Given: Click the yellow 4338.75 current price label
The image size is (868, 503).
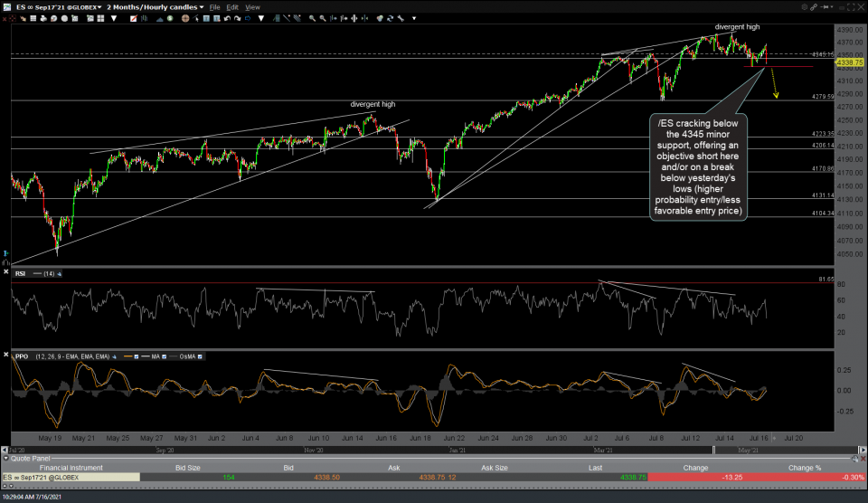Looking at the screenshot, I should [850, 62].
